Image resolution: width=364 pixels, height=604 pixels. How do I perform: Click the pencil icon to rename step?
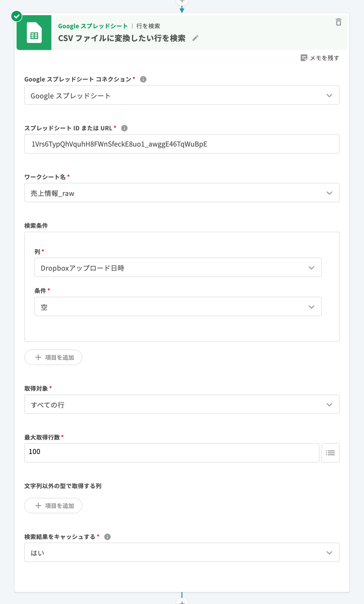coord(195,38)
